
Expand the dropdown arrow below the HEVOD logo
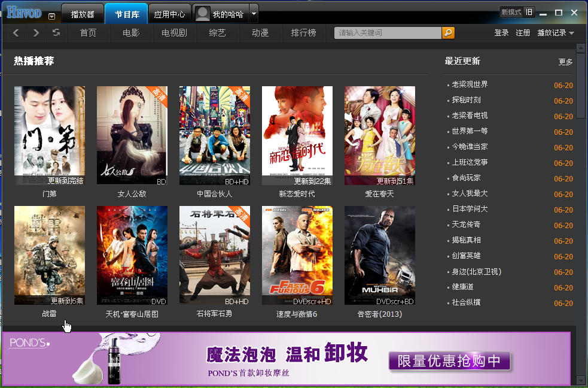pos(53,16)
